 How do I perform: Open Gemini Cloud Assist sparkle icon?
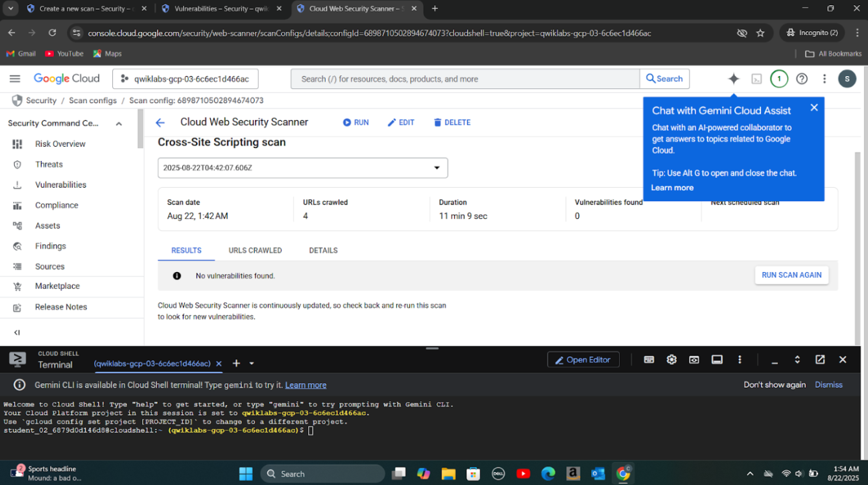coord(734,79)
